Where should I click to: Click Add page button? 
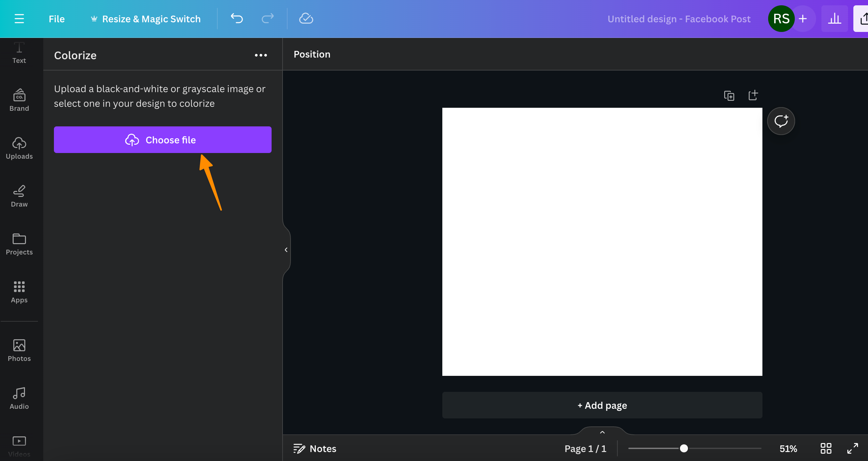point(602,405)
